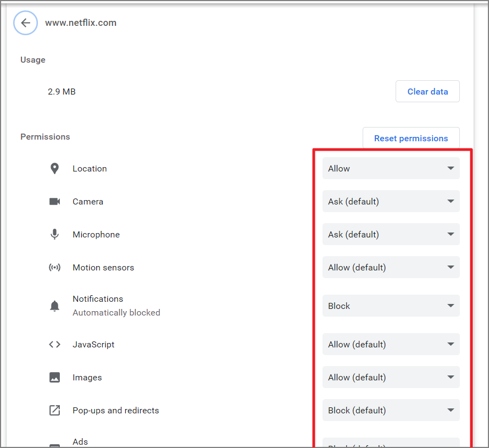Click the Clear data button
Viewport: 489px width, 448px height.
427,91
